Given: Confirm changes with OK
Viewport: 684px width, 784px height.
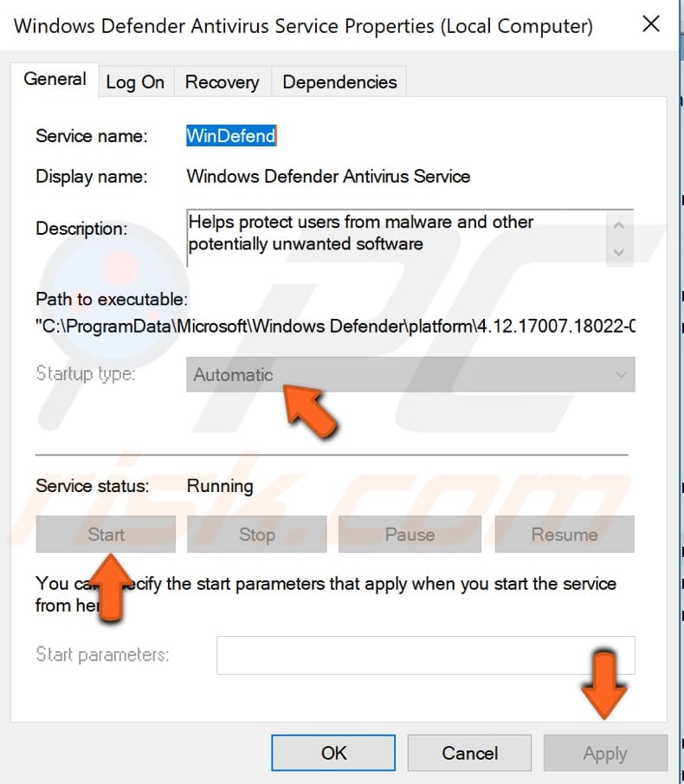Looking at the screenshot, I should 332,752.
